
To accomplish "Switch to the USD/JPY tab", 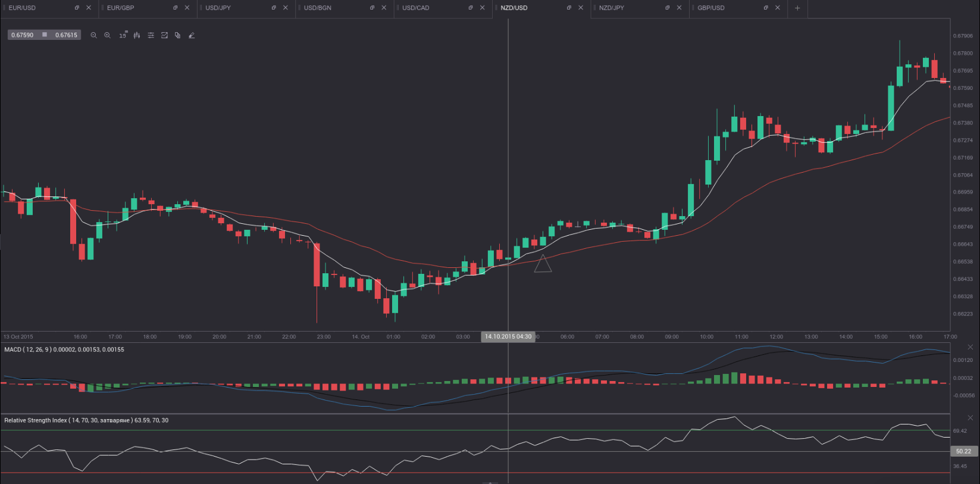I will pyautogui.click(x=218, y=8).
